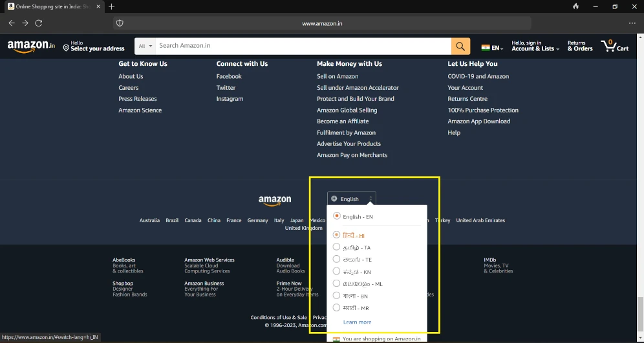644x343 pixels.
Task: Open IMDb footer link
Action: pyautogui.click(x=499, y=265)
